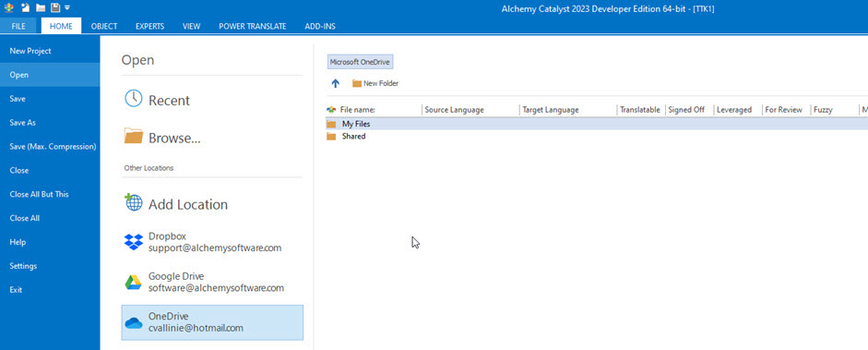Choose Save in the file menu
Viewport: 868px width, 350px height.
(50, 99)
